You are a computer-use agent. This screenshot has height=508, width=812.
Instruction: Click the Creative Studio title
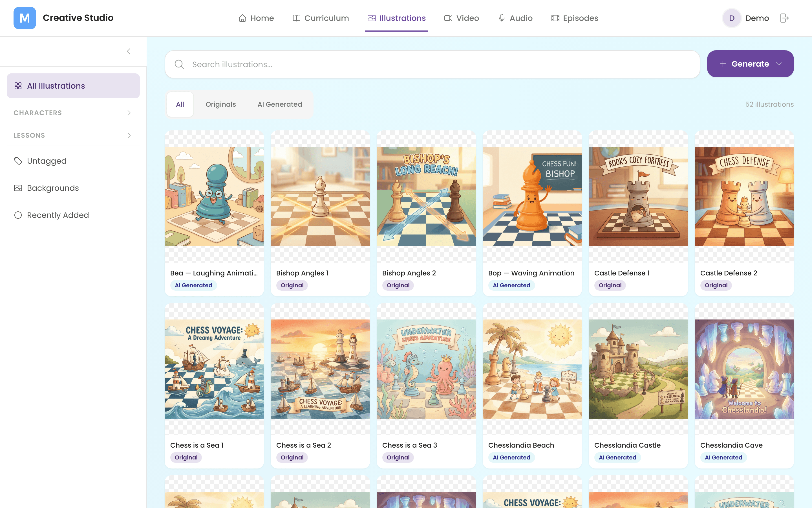point(78,18)
